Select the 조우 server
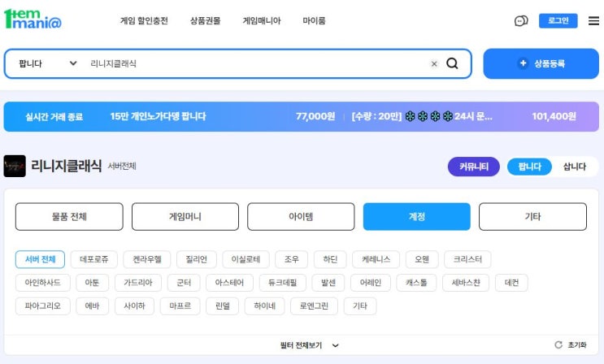This screenshot has width=604, height=364. coord(292,259)
